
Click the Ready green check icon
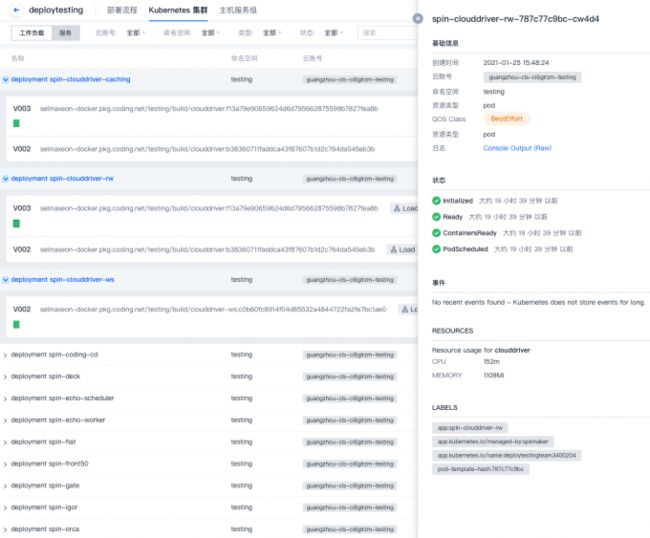click(x=436, y=217)
